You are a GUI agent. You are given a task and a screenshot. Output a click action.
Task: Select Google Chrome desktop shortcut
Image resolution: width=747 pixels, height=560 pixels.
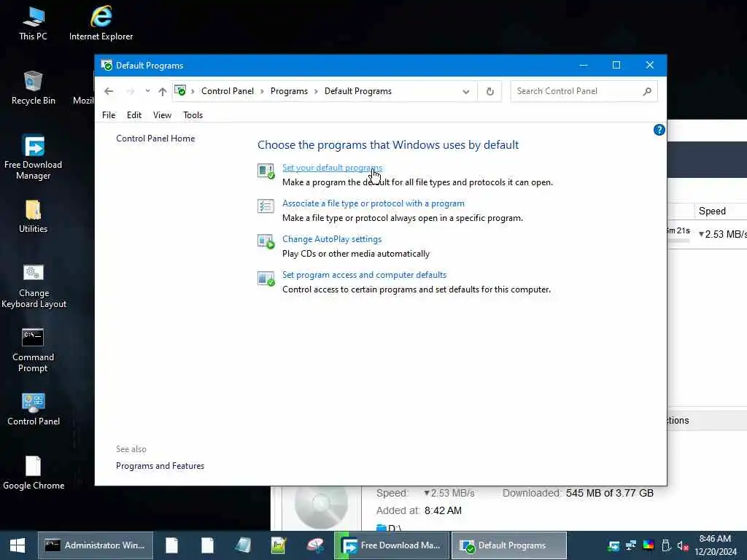[x=34, y=472]
